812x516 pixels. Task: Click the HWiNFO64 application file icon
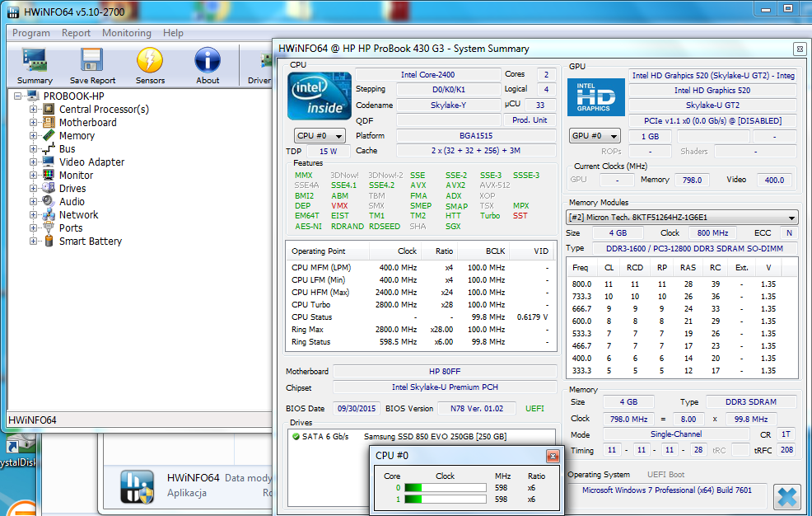pos(138,486)
